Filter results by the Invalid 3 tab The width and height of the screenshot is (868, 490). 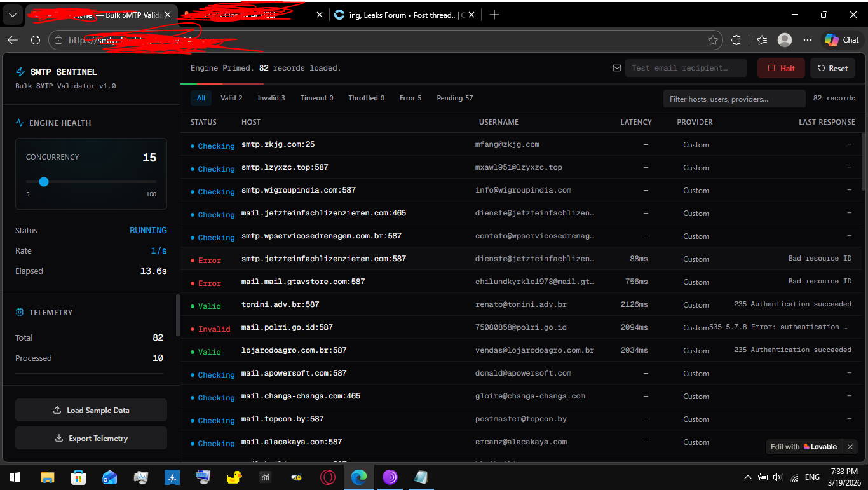click(x=271, y=98)
